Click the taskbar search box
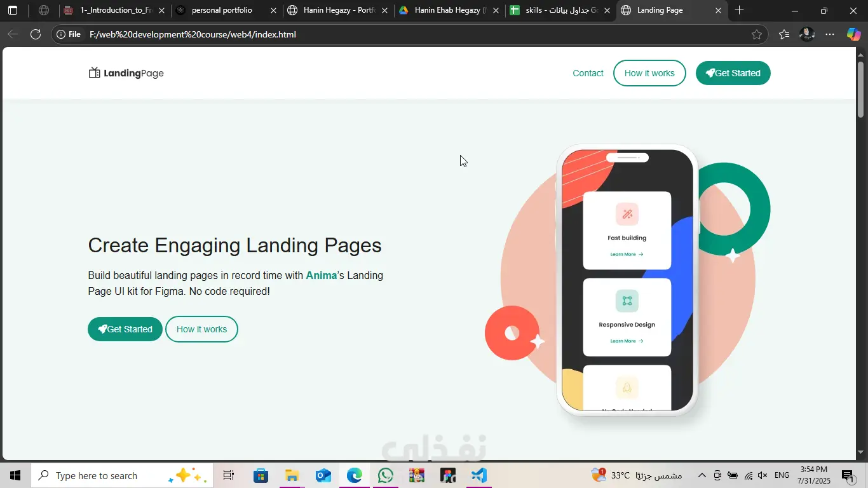The height and width of the screenshot is (488, 868). (122, 475)
